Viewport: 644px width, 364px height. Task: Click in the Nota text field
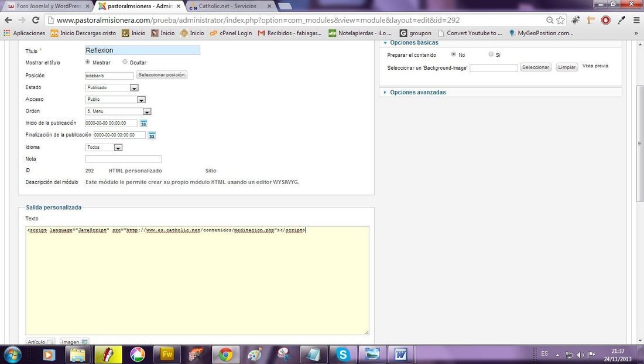(x=123, y=159)
